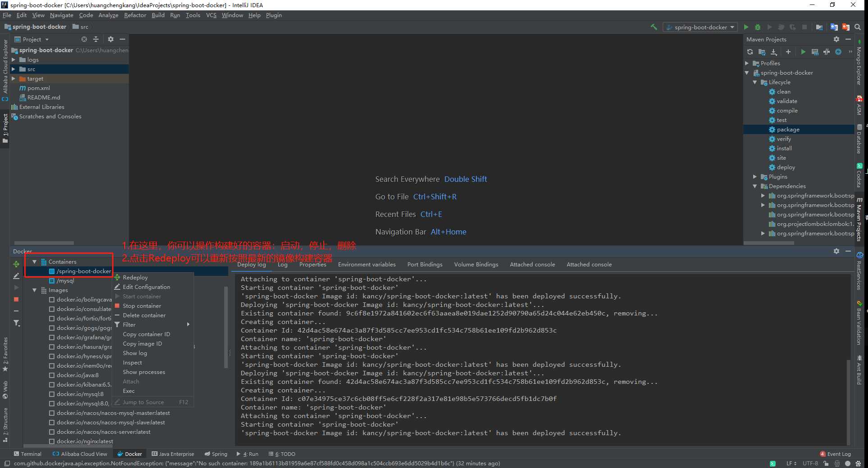Collapse the Lifecycle node in Maven
Image resolution: width=868 pixels, height=468 pixels.
755,82
